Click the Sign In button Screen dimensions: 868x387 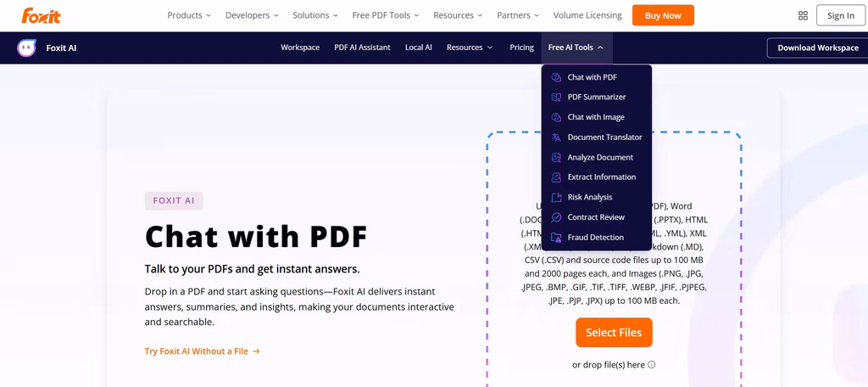pos(840,15)
